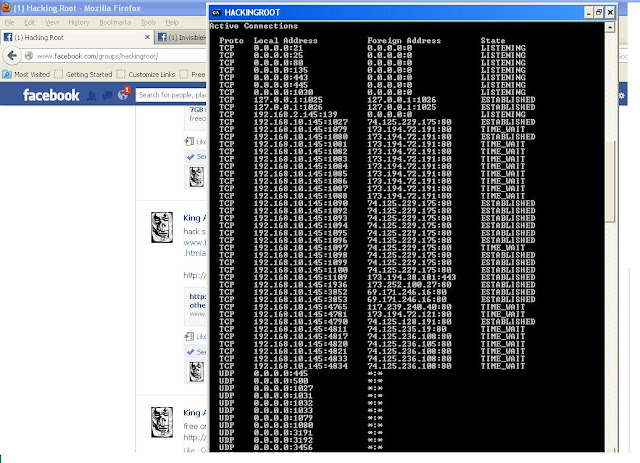Click site identity globe in address bar
This screenshot has width=640, height=463.
(29, 56)
